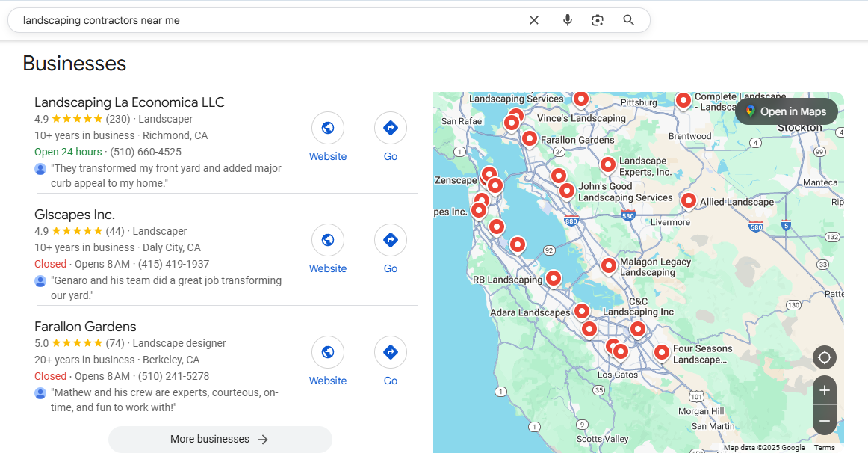The height and width of the screenshot is (465, 868).
Task: Center map on my current location
Action: (825, 357)
